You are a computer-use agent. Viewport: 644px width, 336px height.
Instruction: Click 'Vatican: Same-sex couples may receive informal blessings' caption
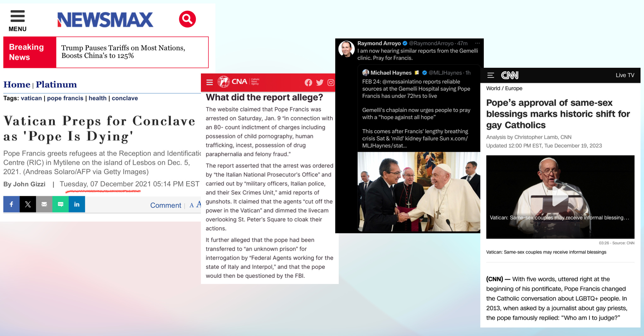click(x=546, y=252)
